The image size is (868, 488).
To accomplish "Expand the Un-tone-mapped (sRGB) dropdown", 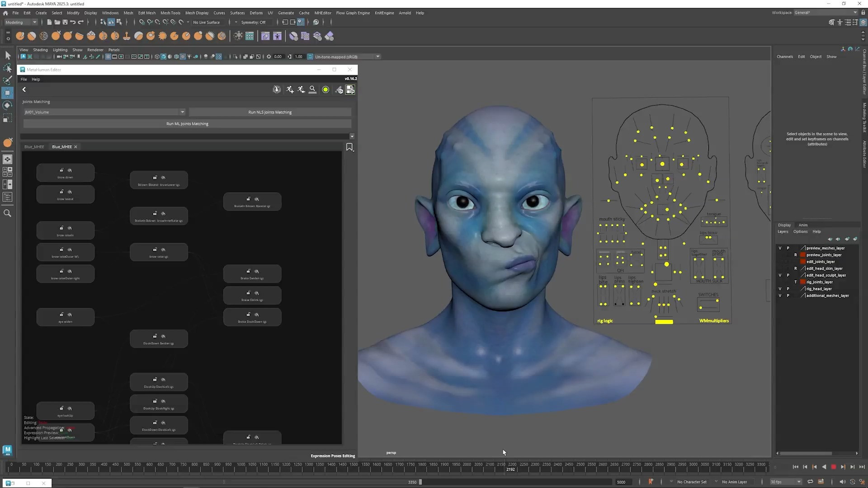I will pos(378,56).
